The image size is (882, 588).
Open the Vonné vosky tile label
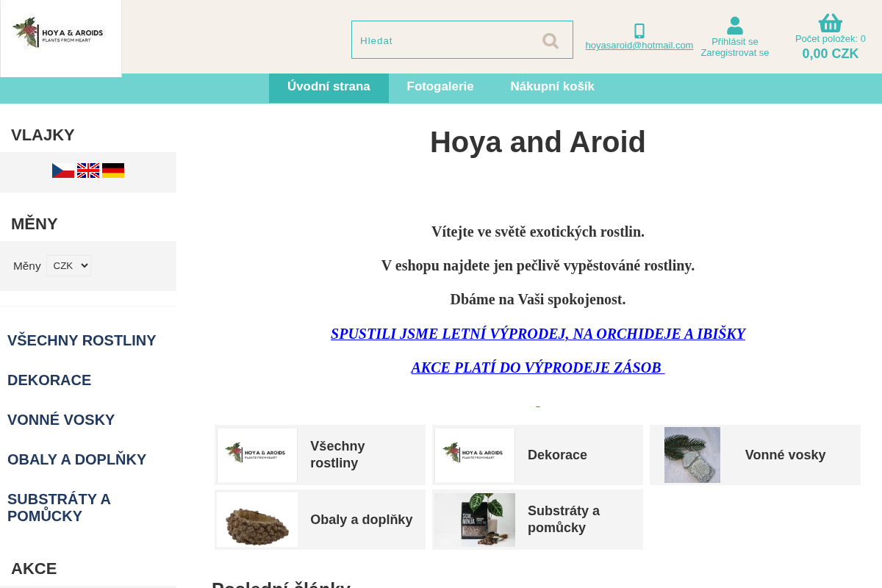pyautogui.click(x=786, y=455)
